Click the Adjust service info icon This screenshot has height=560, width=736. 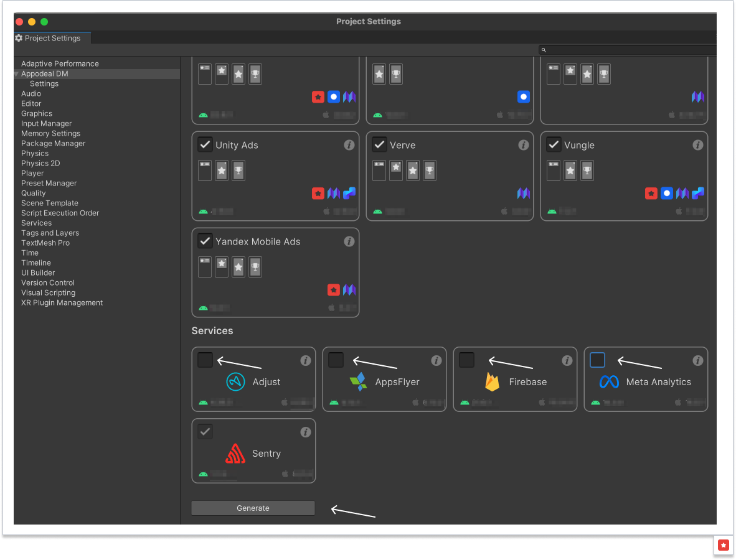(306, 360)
